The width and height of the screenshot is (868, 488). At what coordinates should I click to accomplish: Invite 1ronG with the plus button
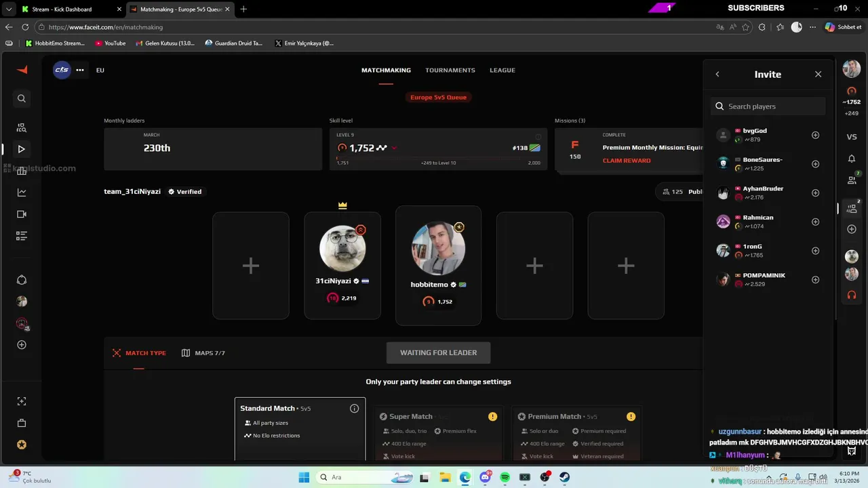[x=816, y=251]
